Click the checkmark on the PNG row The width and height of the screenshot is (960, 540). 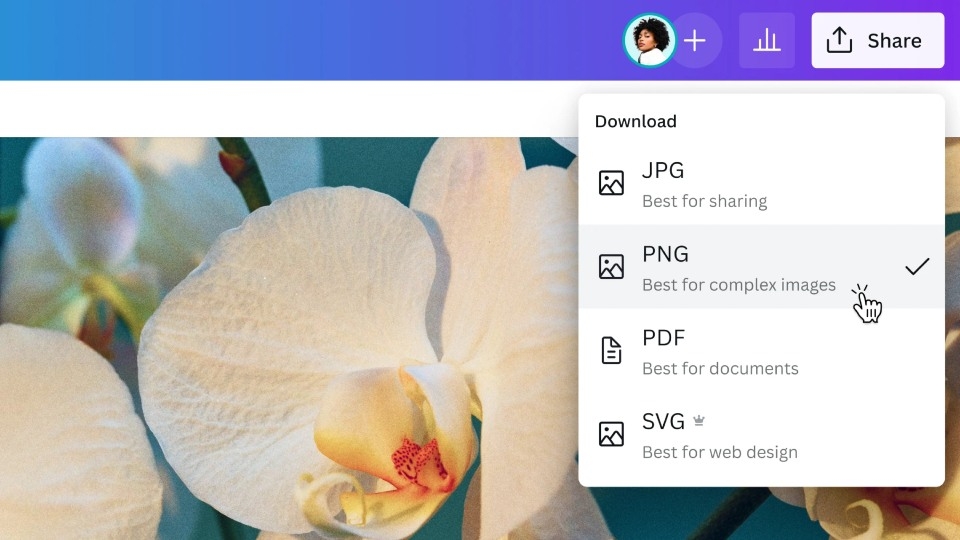tap(917, 266)
